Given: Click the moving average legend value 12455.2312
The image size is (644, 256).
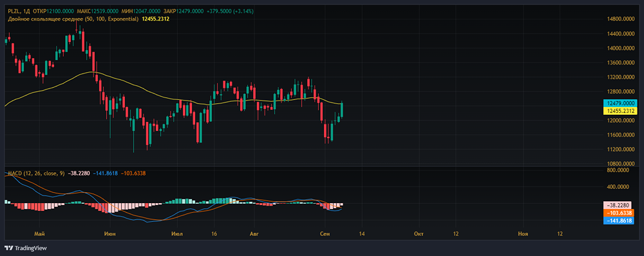Looking at the screenshot, I should pos(156,19).
